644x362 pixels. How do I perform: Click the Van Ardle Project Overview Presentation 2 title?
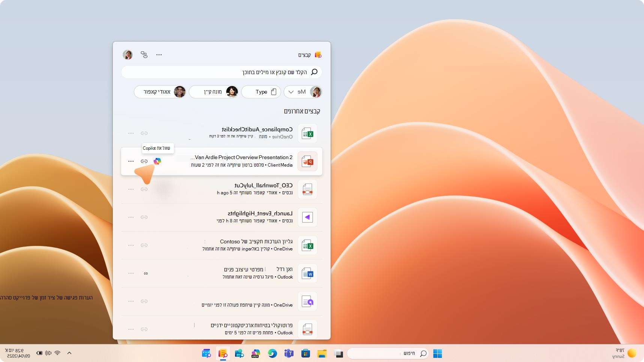tap(242, 157)
